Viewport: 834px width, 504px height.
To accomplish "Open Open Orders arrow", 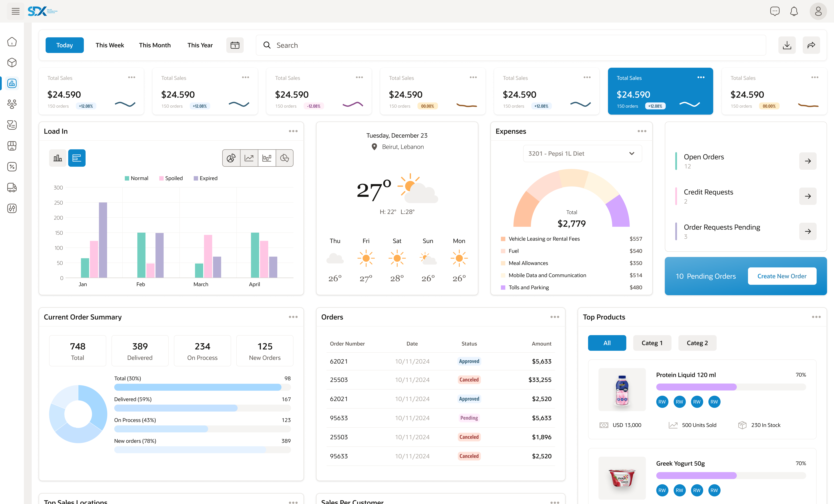I will (808, 161).
